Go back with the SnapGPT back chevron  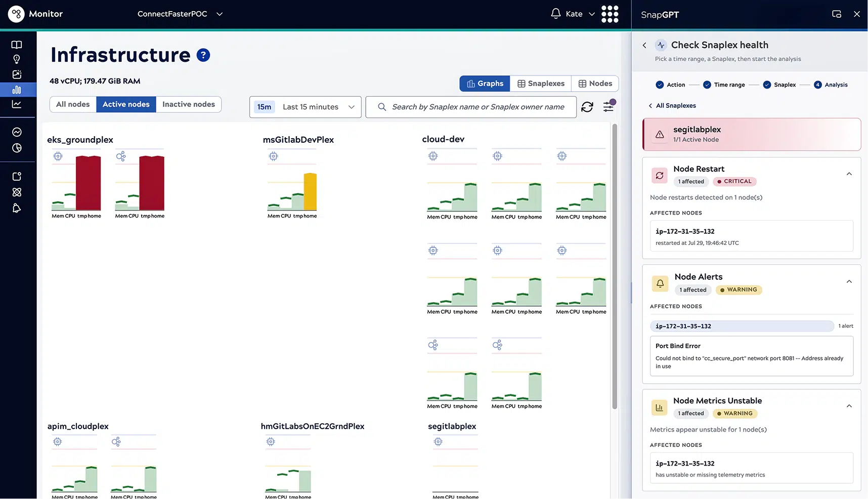(x=644, y=45)
